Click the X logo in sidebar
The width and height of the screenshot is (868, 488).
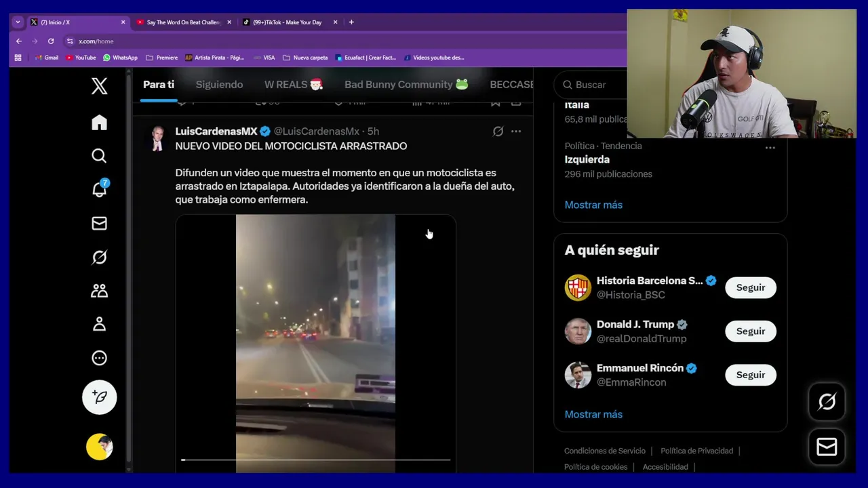99,86
